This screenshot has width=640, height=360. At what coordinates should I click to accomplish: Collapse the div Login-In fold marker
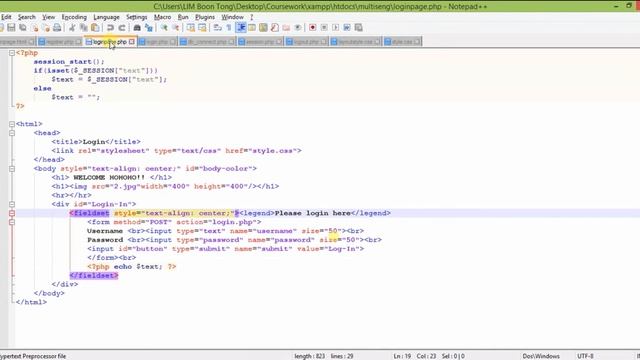(12, 204)
